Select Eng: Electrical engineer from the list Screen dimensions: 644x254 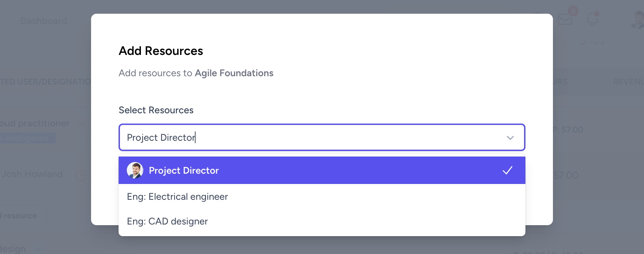click(177, 197)
